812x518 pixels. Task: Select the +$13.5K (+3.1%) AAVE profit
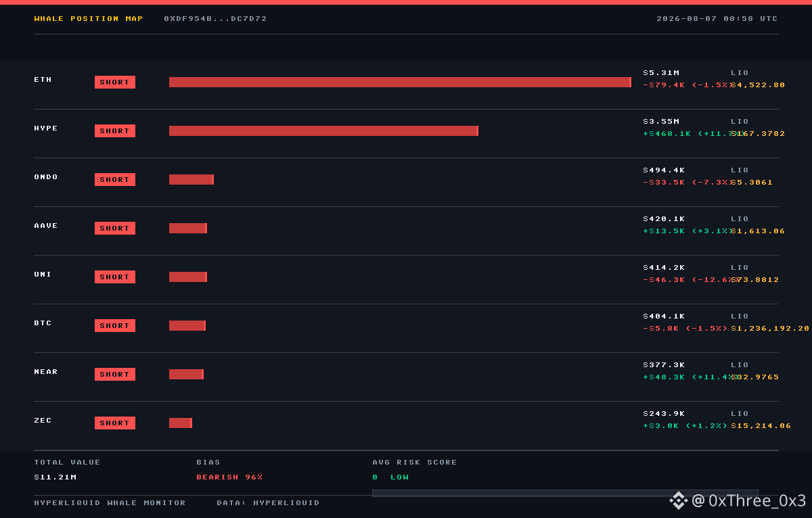(x=688, y=231)
